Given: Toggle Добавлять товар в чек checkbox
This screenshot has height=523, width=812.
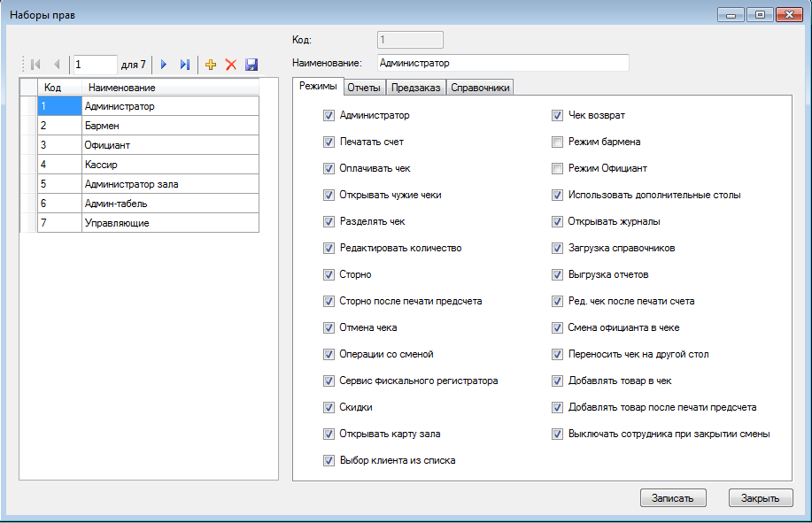Looking at the screenshot, I should coord(557,381).
